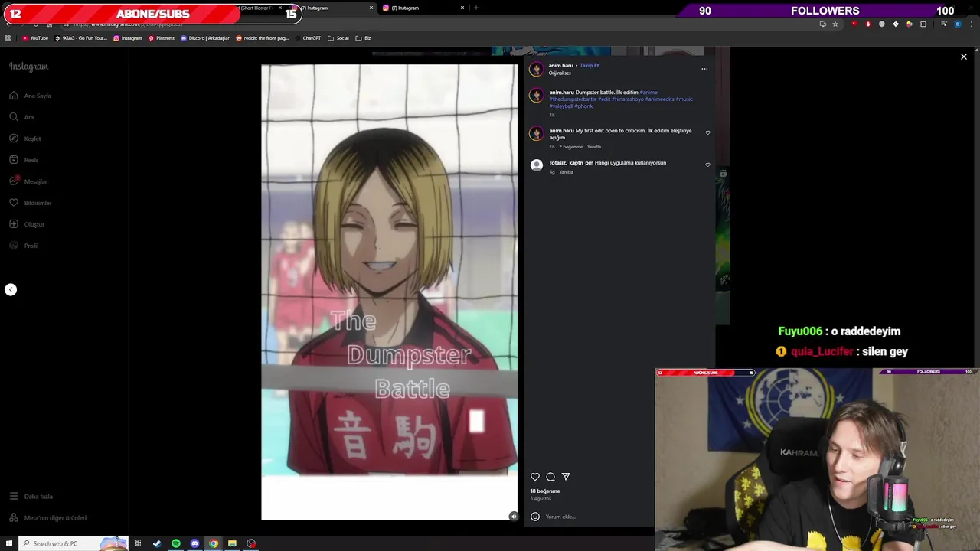The image size is (980, 551).
Task: Open rotasiz_kaptn_pm avatar
Action: [x=536, y=165]
